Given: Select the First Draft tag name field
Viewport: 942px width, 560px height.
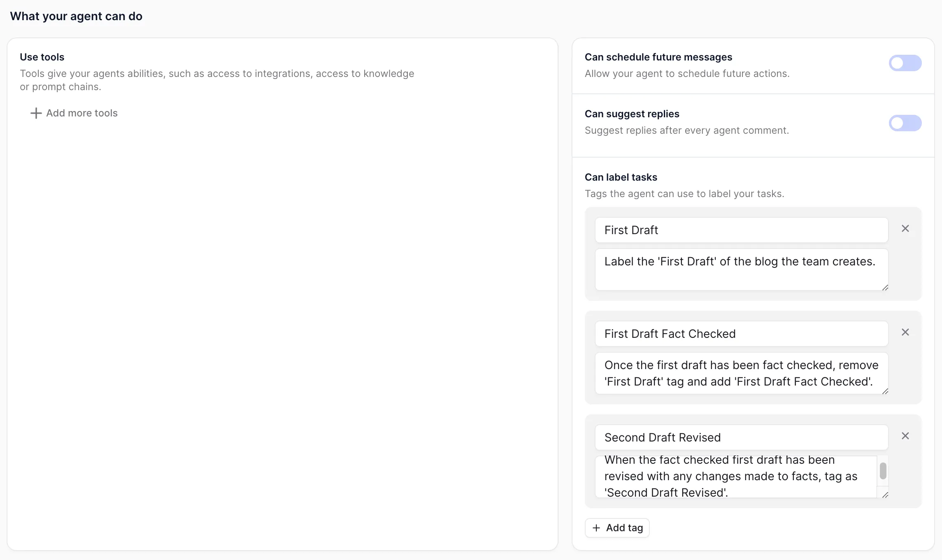Looking at the screenshot, I should pos(741,230).
